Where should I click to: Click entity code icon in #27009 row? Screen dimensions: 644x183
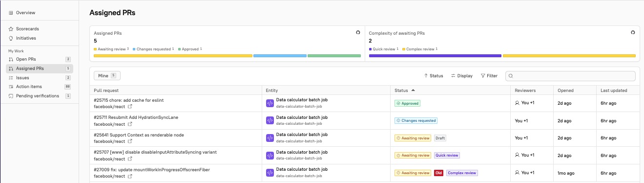(270, 173)
